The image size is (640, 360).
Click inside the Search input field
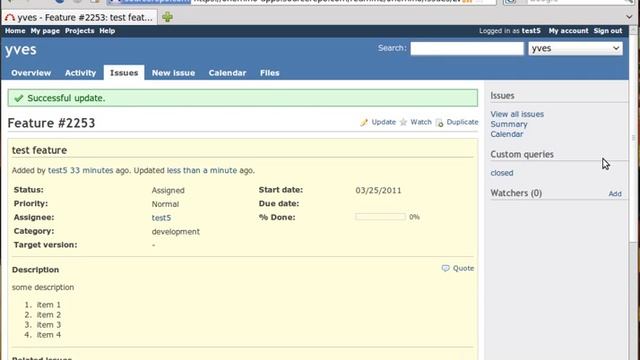click(467, 49)
